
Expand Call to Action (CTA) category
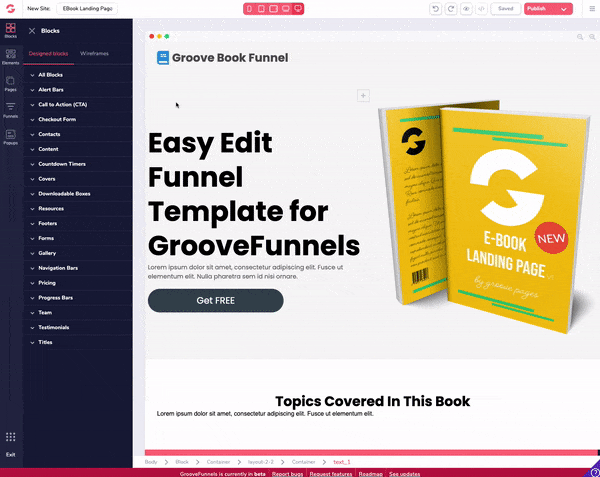78,105
